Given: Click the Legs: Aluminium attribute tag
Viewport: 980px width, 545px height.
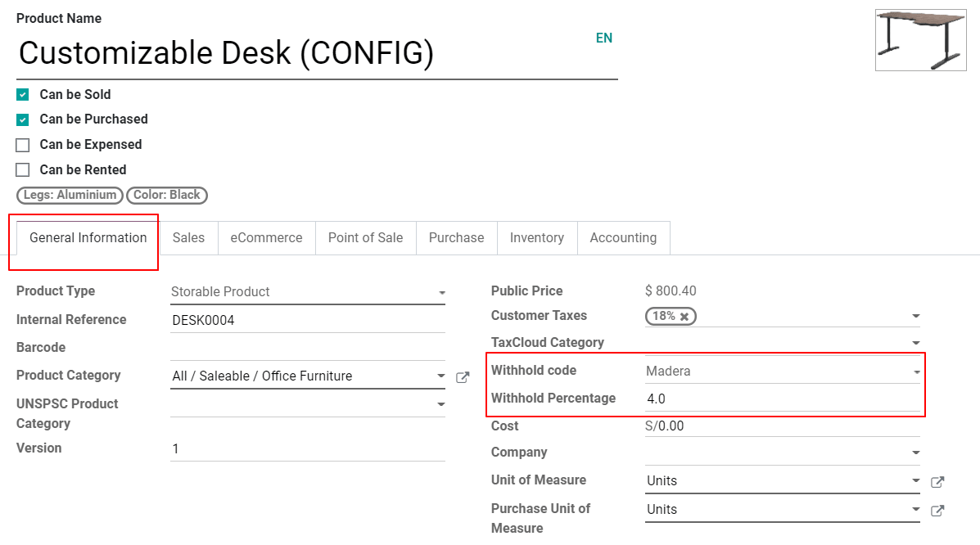Looking at the screenshot, I should tap(70, 196).
